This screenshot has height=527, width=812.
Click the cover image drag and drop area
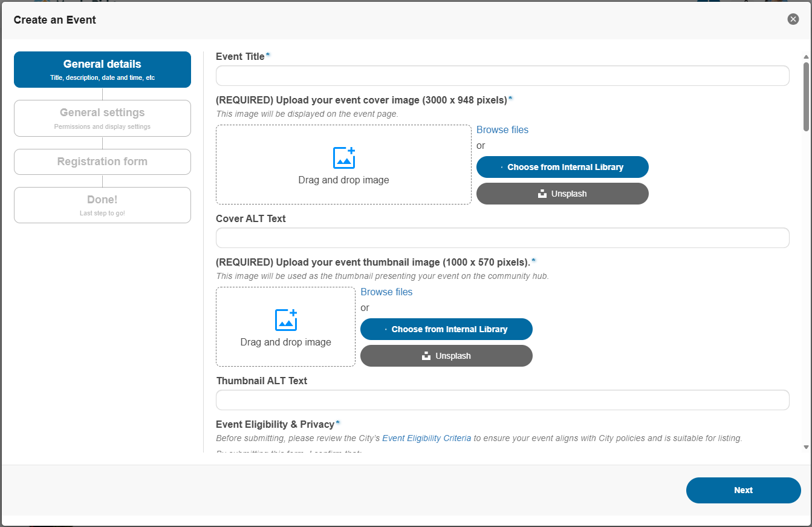[x=343, y=165]
